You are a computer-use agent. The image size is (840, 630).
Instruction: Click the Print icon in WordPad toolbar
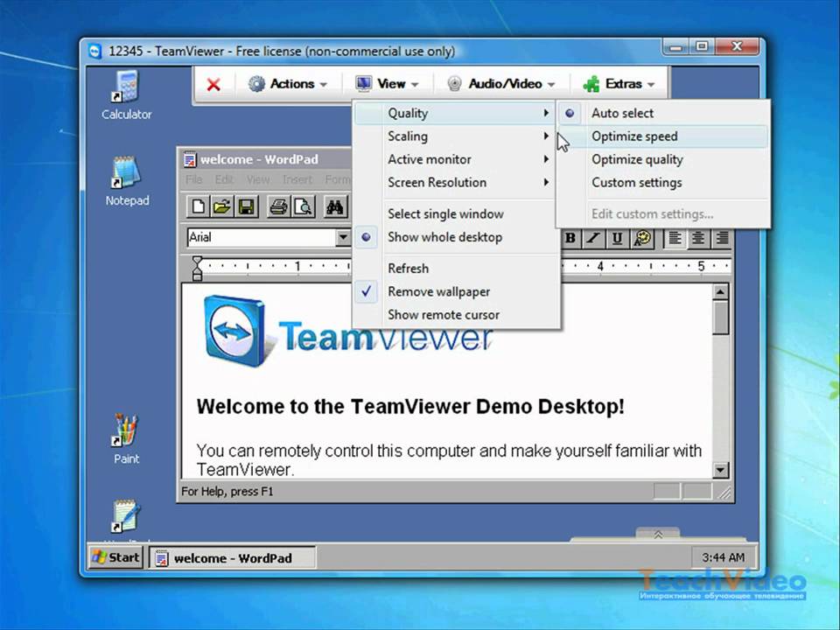278,206
